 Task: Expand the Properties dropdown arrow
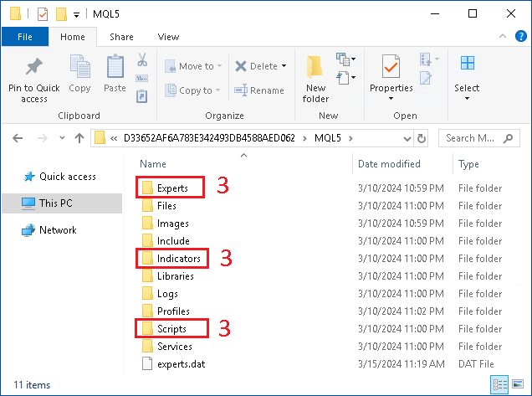391,99
